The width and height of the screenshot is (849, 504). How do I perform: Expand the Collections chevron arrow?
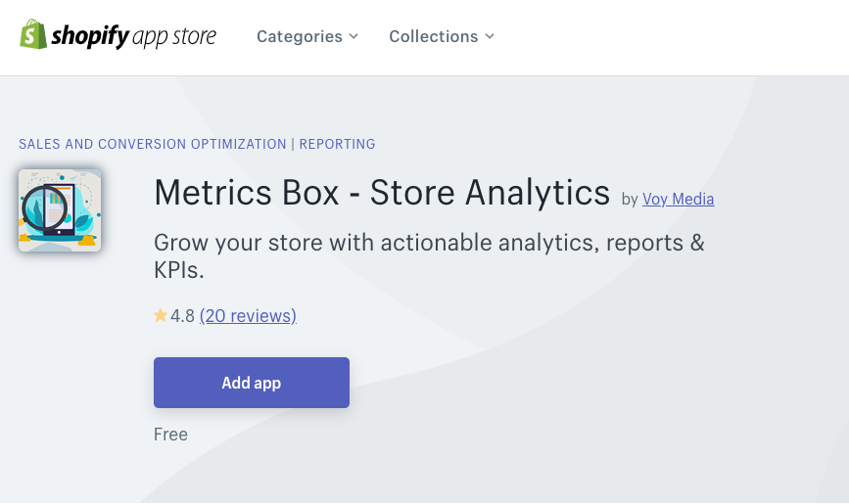coord(490,36)
